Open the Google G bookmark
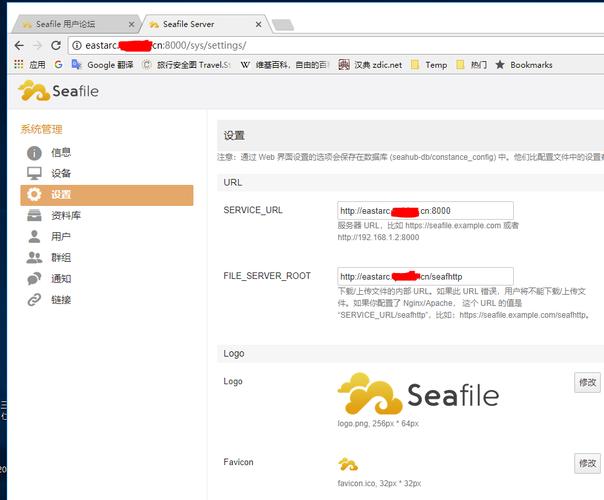 tap(59, 65)
